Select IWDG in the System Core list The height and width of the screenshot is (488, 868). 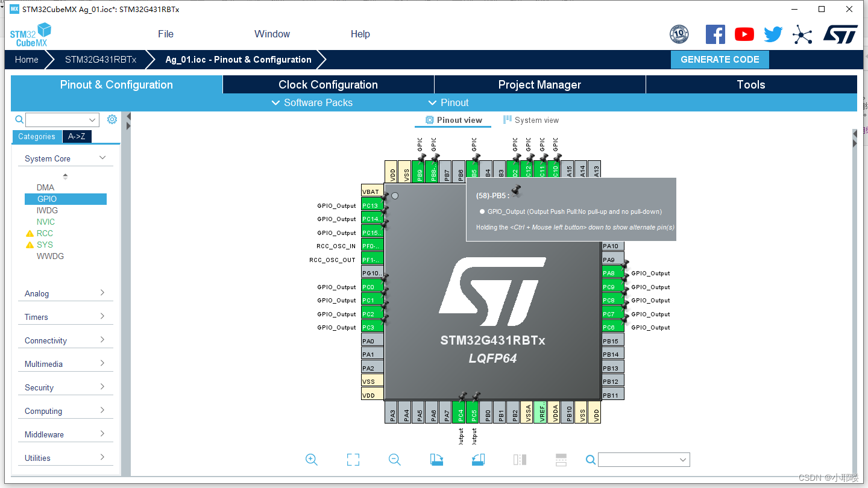point(47,210)
